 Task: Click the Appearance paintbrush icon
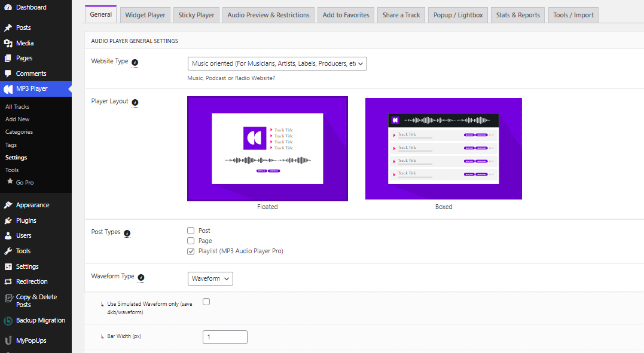click(x=8, y=205)
